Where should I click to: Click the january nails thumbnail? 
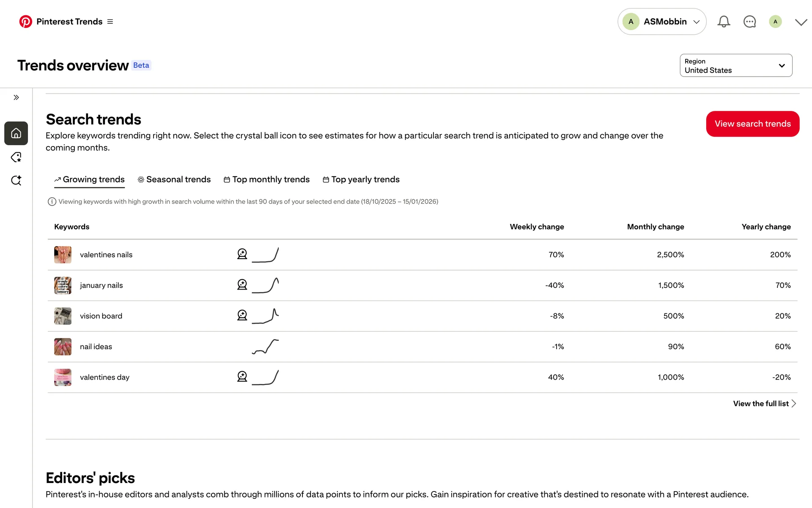click(63, 285)
